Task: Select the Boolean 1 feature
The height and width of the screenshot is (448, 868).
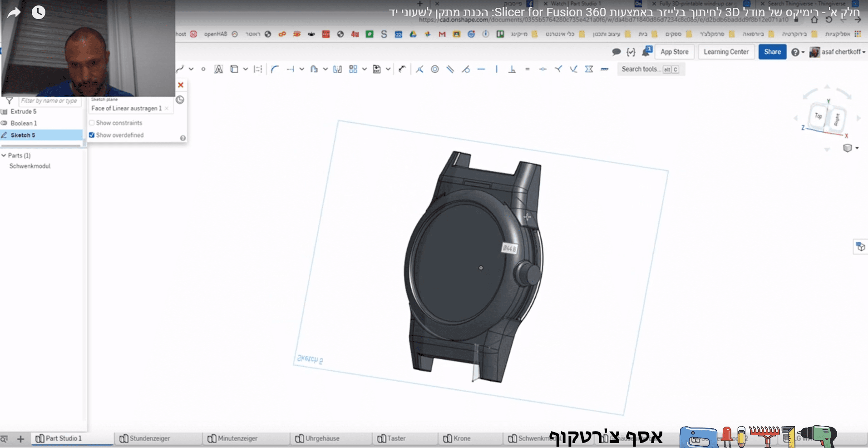Action: click(24, 123)
